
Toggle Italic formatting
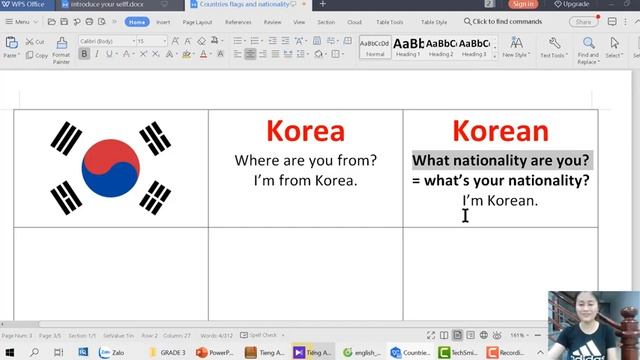(97, 54)
